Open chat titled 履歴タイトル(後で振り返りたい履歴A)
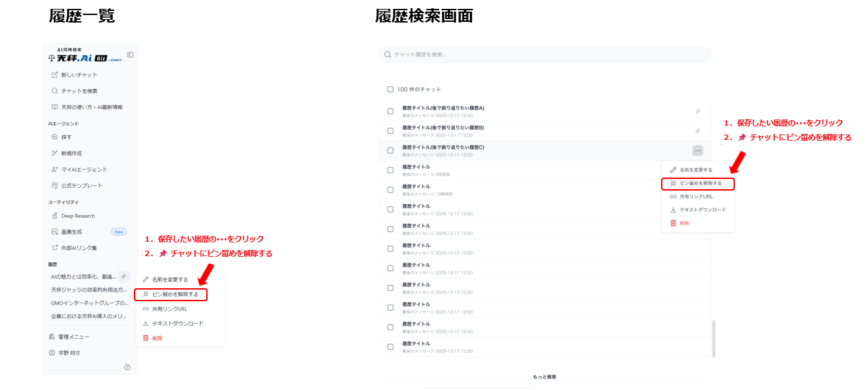This screenshot has width=868, height=390. click(443, 109)
